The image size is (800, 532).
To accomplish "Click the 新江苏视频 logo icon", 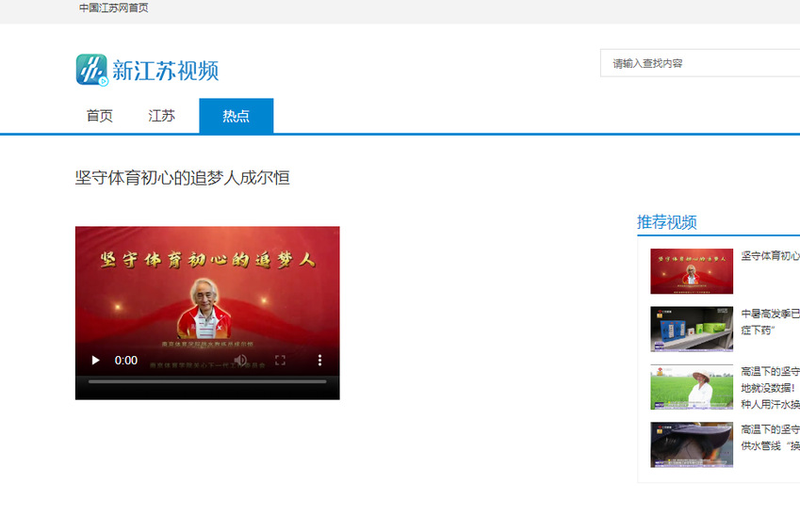I will 92,70.
